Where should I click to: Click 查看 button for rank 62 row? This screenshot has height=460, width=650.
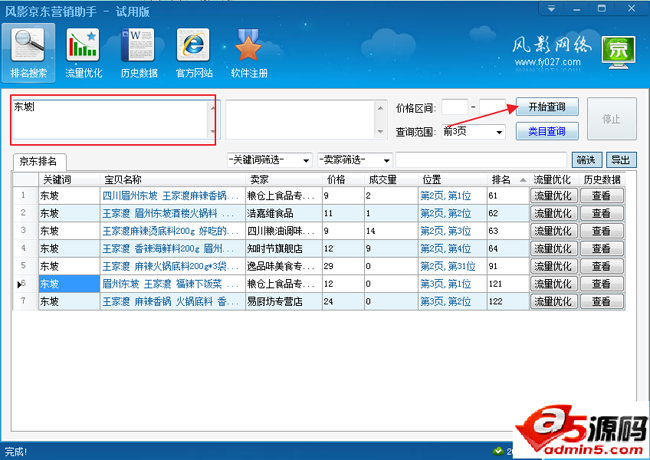pos(601,213)
